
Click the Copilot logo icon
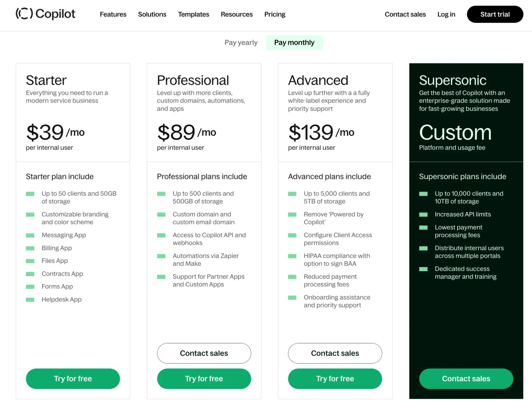(24, 14)
